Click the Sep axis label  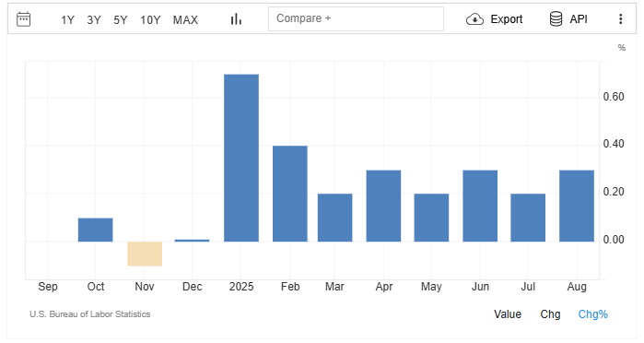(x=48, y=287)
